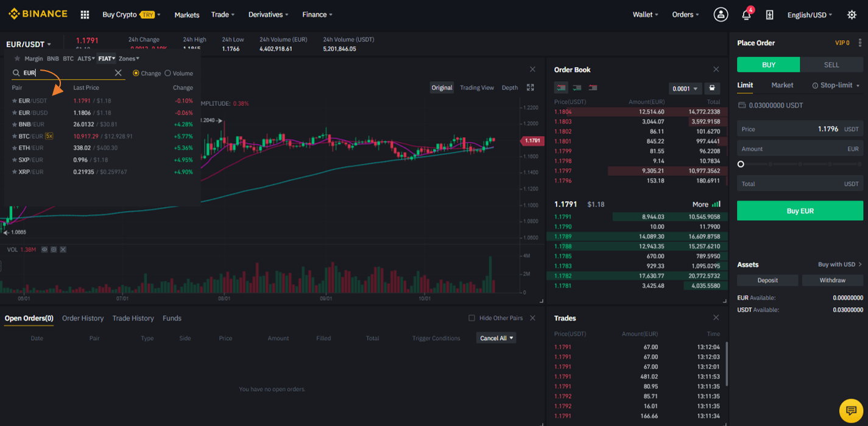Click the Buy EUR button
Screen dimensions: 868x426
pos(800,211)
